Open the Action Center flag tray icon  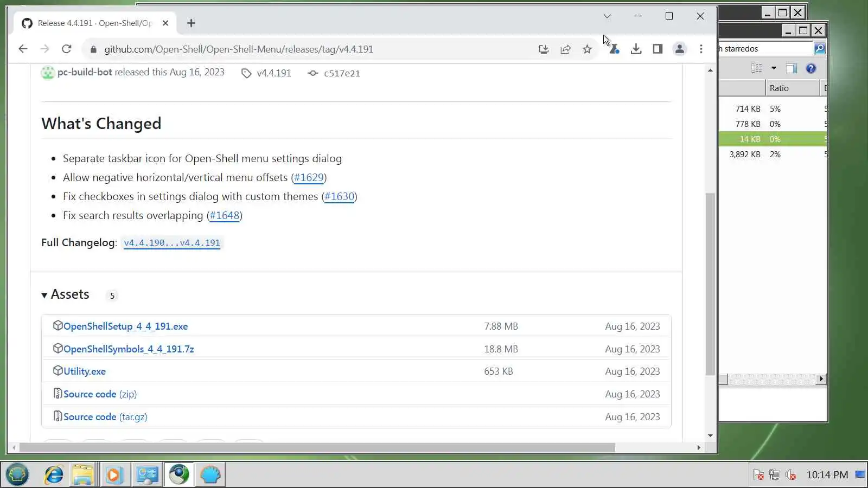point(758,476)
